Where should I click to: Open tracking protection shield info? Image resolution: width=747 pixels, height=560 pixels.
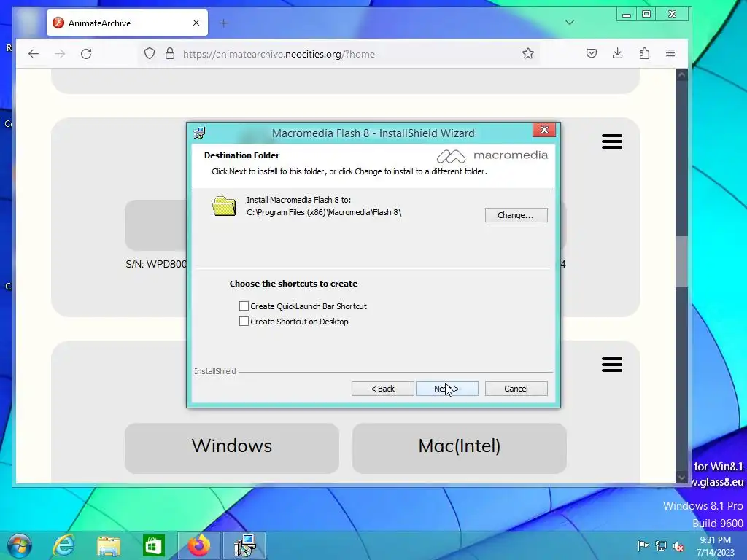pos(150,54)
